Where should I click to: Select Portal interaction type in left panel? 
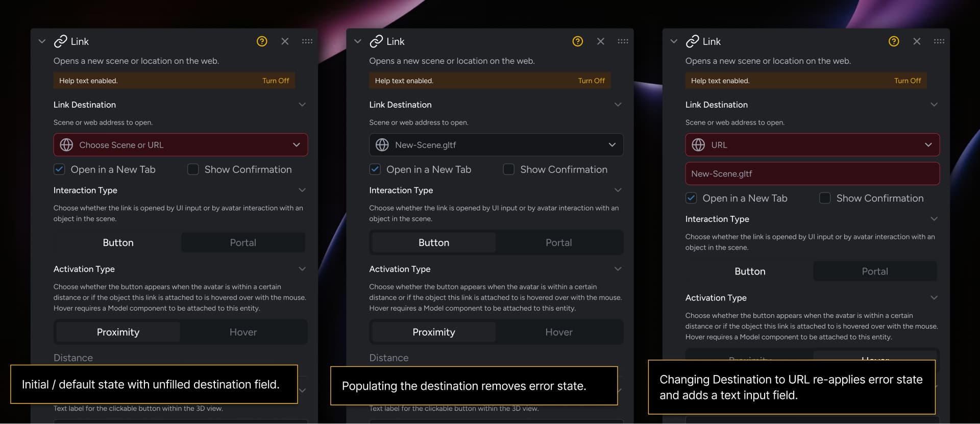coord(243,243)
